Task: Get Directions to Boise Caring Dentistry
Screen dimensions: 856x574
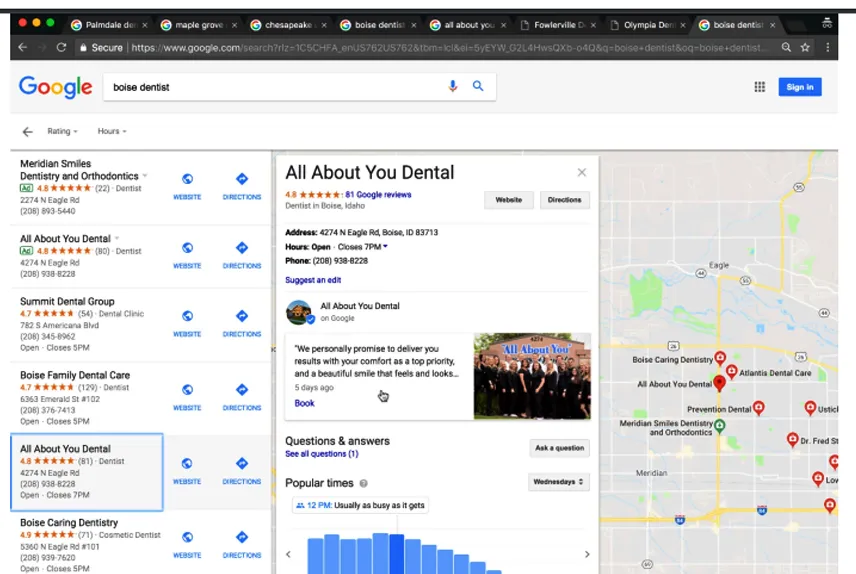Action: (242, 545)
